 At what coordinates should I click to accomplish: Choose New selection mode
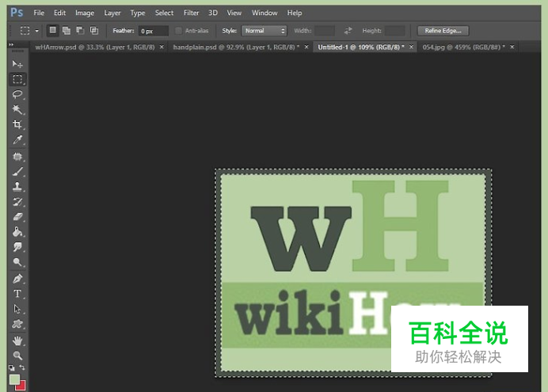52,30
